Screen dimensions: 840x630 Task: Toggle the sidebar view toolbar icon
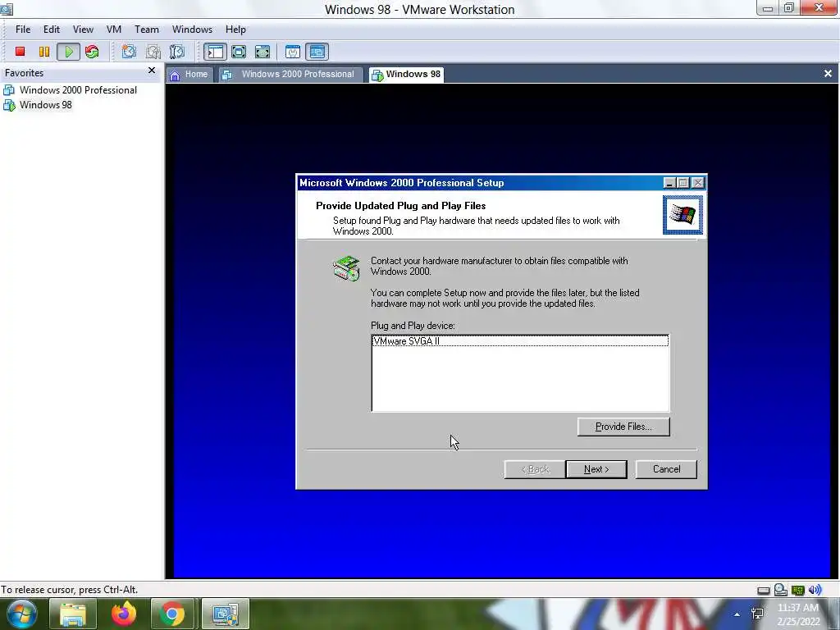pos(215,52)
